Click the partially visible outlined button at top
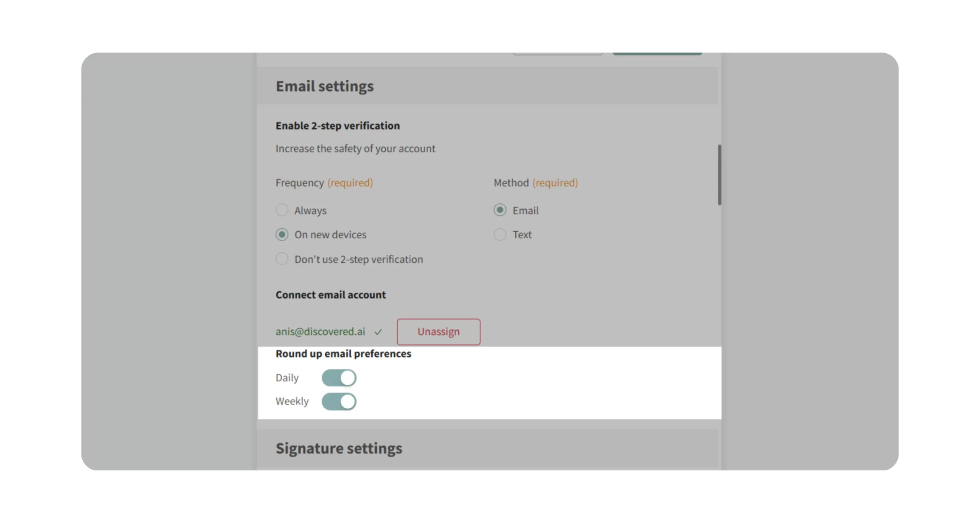 point(558,54)
